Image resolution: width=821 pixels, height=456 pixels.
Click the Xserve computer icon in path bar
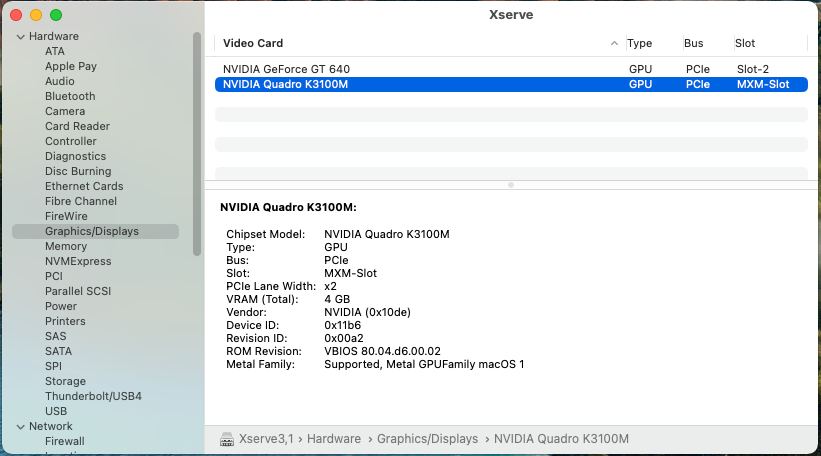227,439
